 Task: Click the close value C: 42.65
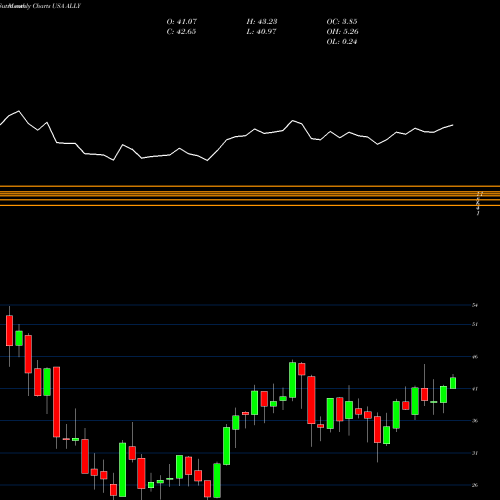point(181,32)
